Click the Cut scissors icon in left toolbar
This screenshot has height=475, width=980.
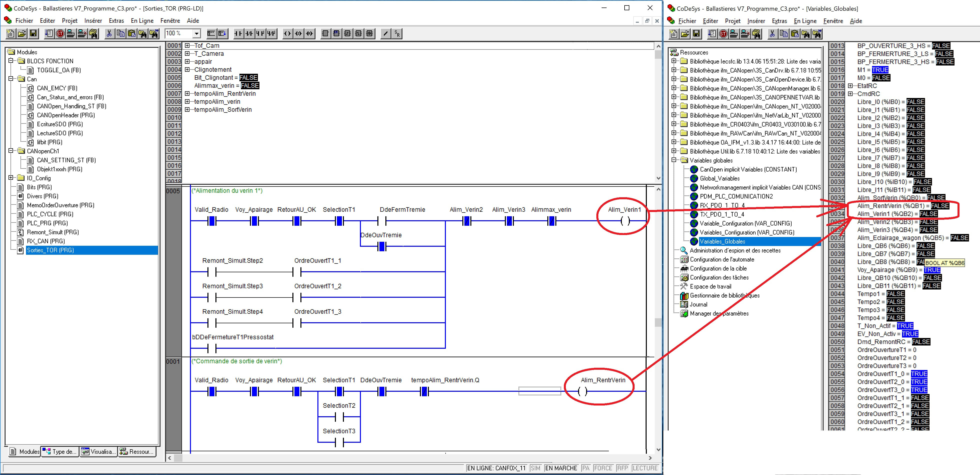pyautogui.click(x=109, y=33)
